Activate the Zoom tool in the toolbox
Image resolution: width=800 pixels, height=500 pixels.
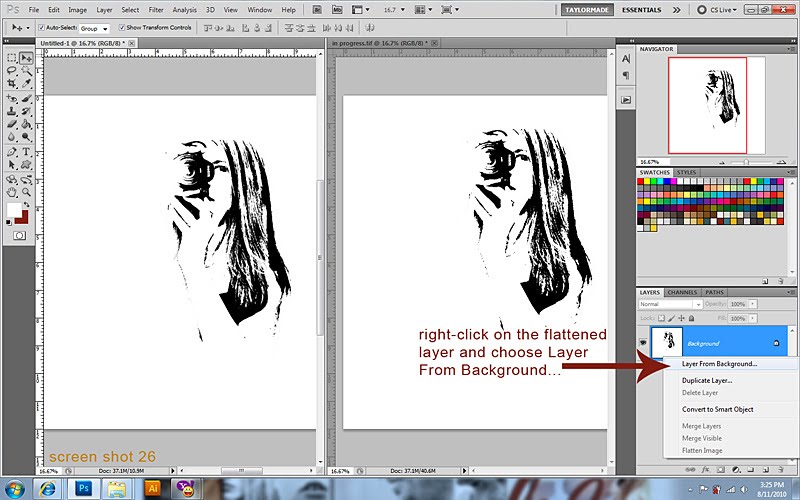[25, 191]
